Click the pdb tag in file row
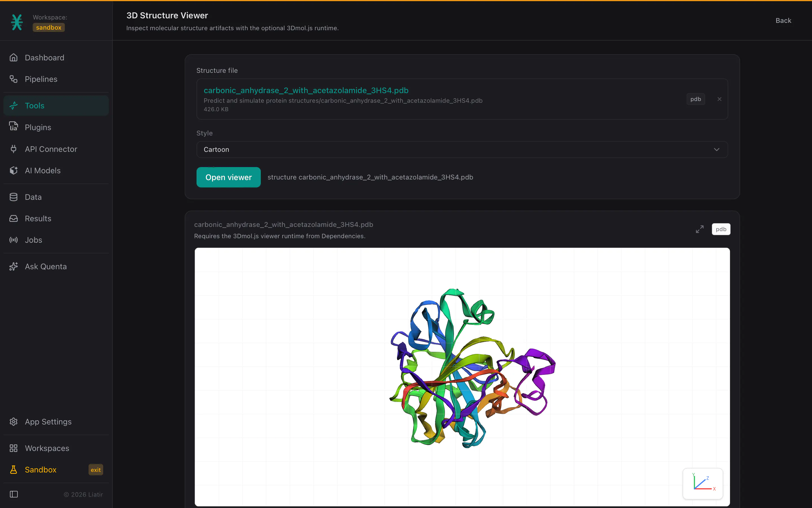Screen dimensions: 812x508 pos(696,99)
